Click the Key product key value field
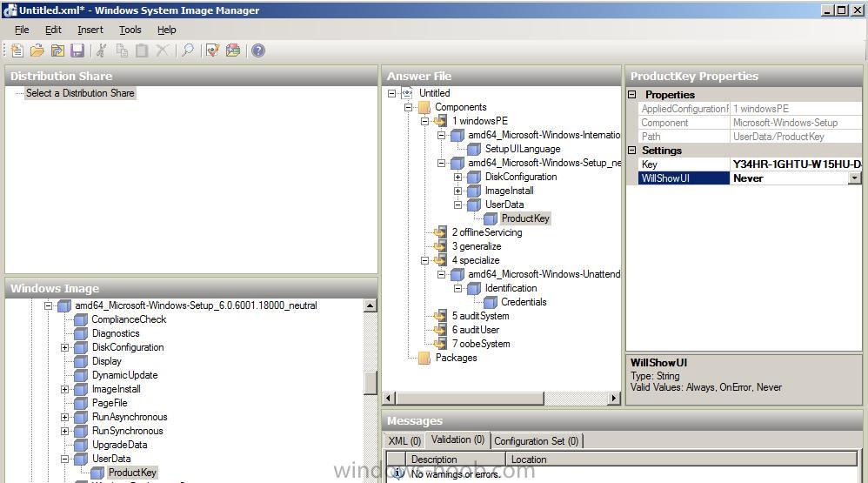Screen dimensions: 868x483 pos(796,164)
